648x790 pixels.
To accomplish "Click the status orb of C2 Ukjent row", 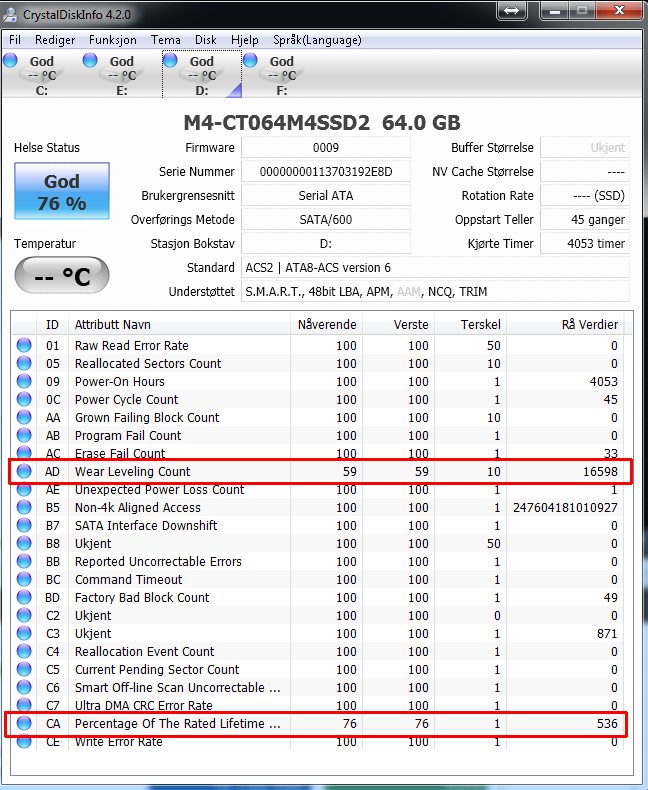I will click(24, 615).
